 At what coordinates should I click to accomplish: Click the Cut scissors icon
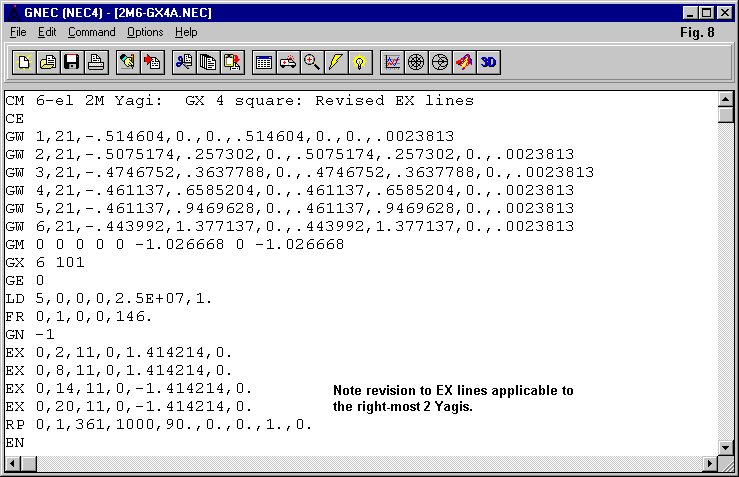(x=183, y=62)
